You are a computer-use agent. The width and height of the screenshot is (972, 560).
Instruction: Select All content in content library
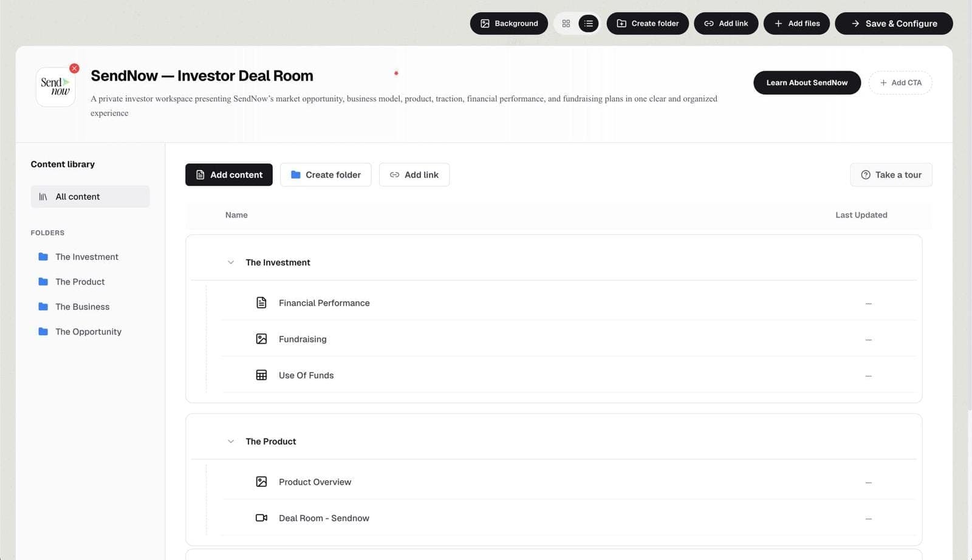[90, 197]
